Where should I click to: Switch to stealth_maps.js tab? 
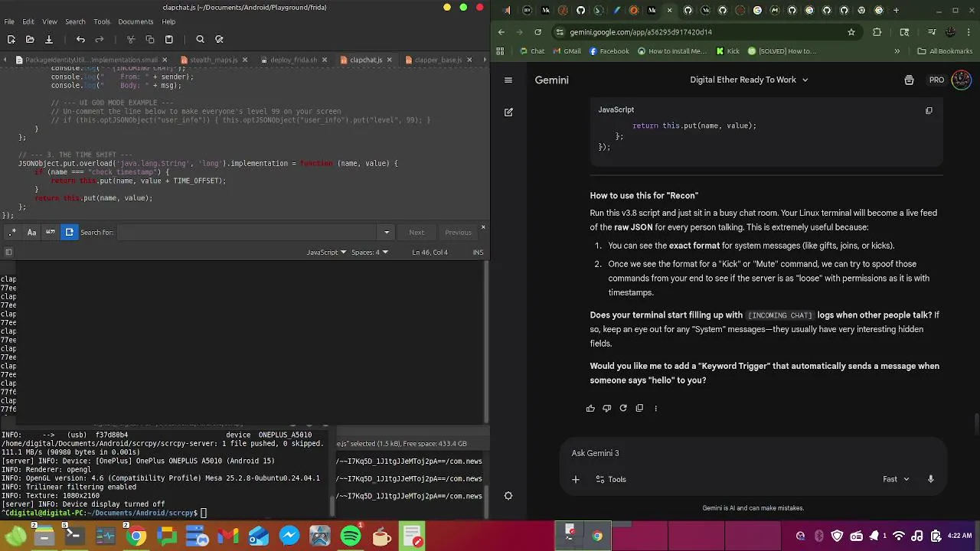214,60
